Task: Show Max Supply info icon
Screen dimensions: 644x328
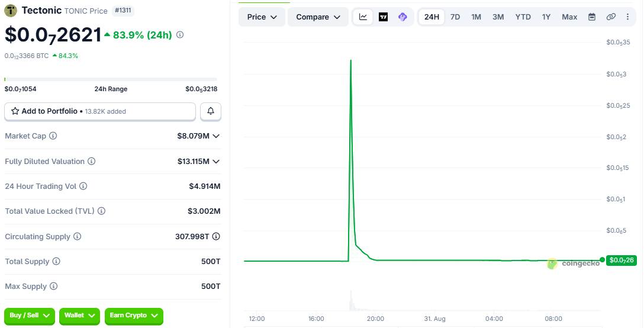Action: pyautogui.click(x=53, y=286)
